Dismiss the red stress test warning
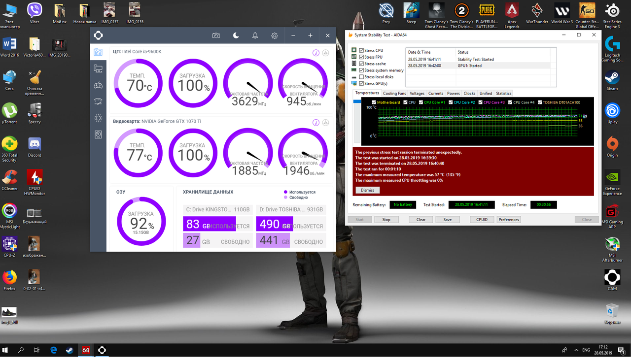 [367, 190]
